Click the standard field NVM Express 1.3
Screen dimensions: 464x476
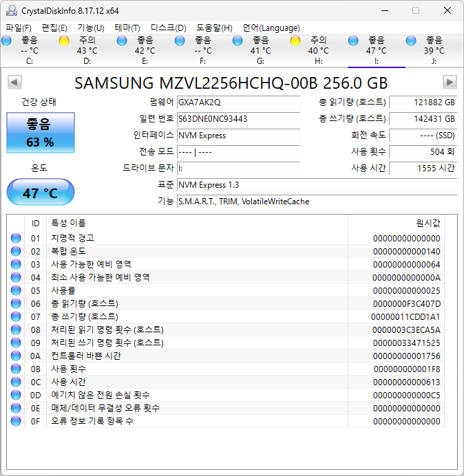(317, 185)
